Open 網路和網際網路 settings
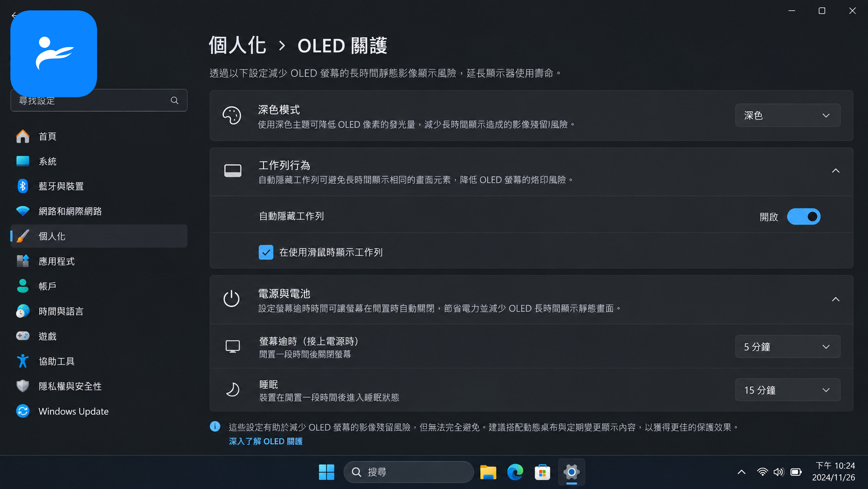Screen dimensions: 868x489 [99, 211]
